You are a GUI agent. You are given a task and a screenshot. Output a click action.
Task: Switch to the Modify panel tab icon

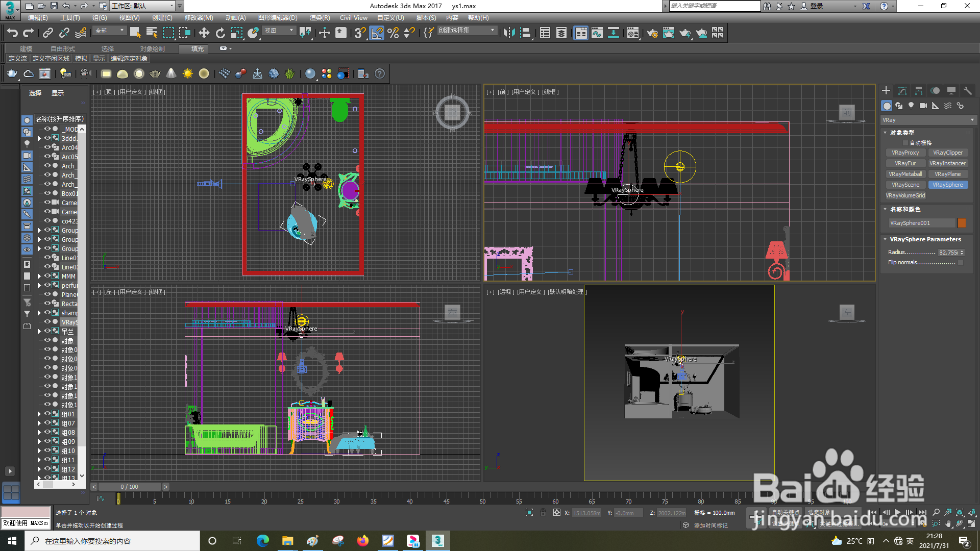(x=902, y=91)
